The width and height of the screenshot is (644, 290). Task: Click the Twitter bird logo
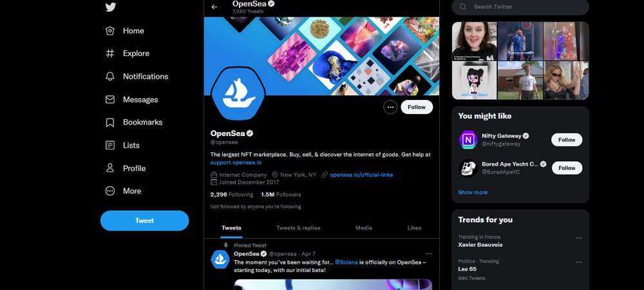(x=111, y=7)
